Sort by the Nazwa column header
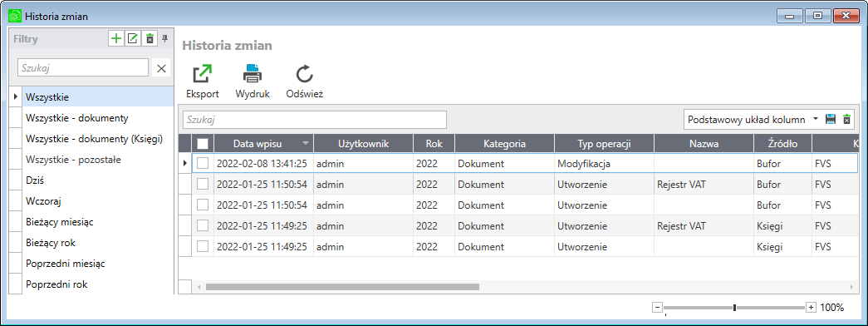The height and width of the screenshot is (326, 868). click(x=704, y=144)
